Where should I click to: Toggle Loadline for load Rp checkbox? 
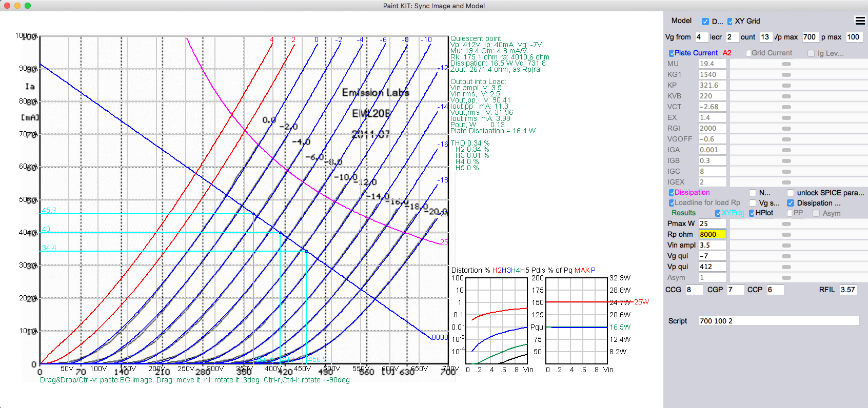(672, 203)
